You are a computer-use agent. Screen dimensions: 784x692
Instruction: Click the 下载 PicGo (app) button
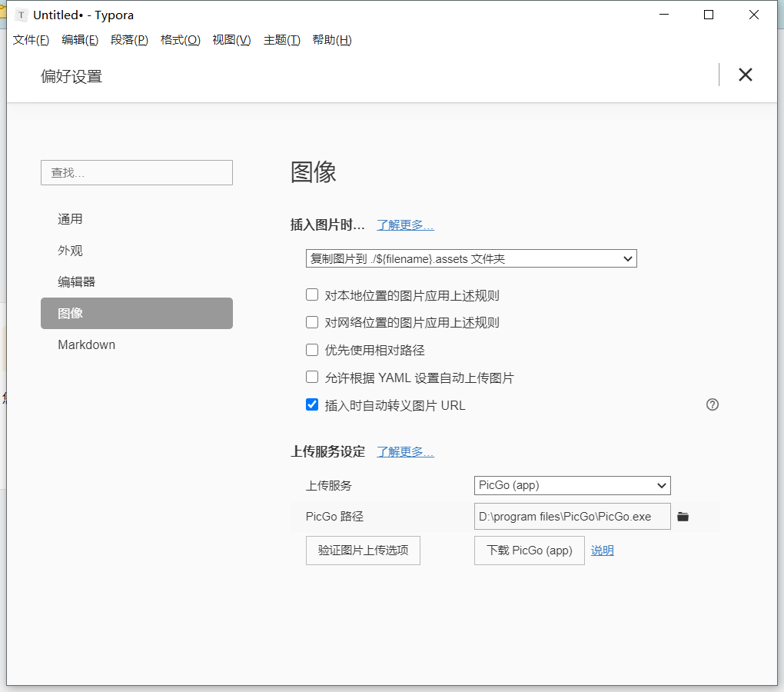[x=529, y=551]
